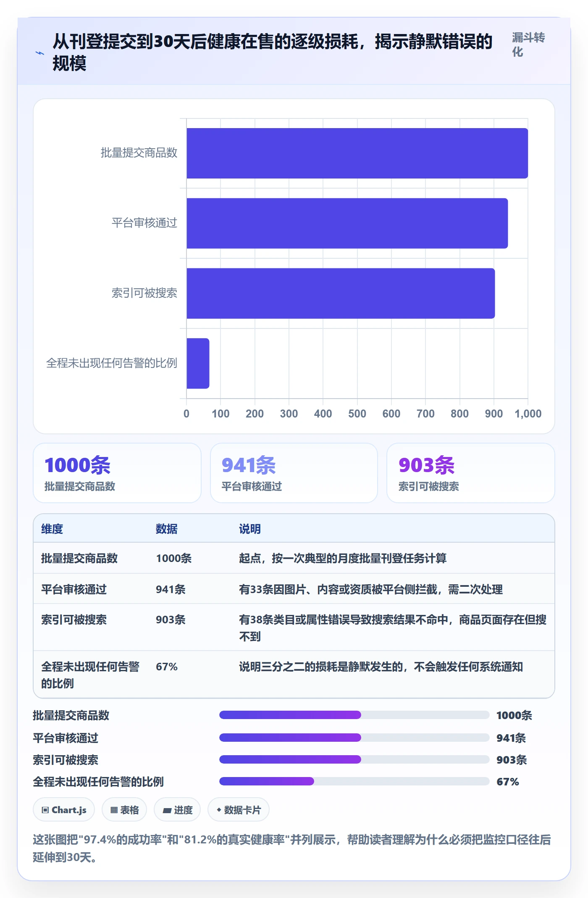The image size is (588, 898).
Task: Click the progress bar next to 941条
Action: coord(354,738)
